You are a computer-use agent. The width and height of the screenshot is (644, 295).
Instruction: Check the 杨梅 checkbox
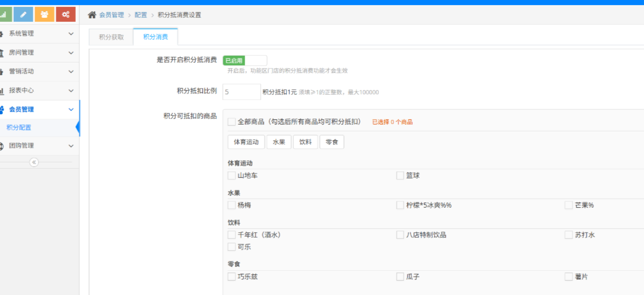[x=232, y=205]
